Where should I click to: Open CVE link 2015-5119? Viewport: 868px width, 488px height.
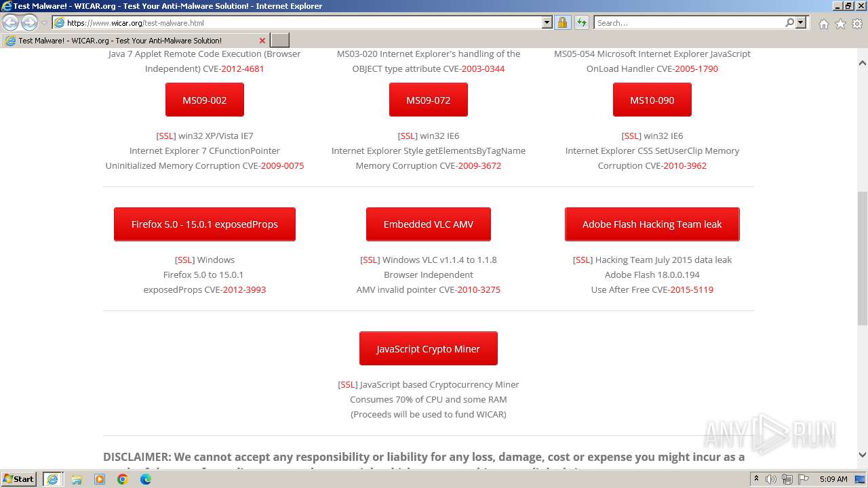tap(692, 289)
